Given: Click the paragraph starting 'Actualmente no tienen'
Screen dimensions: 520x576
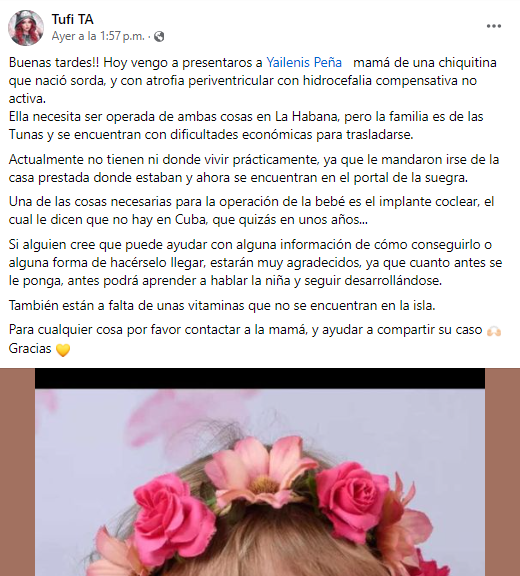Looking at the screenshot, I should click(254, 169).
